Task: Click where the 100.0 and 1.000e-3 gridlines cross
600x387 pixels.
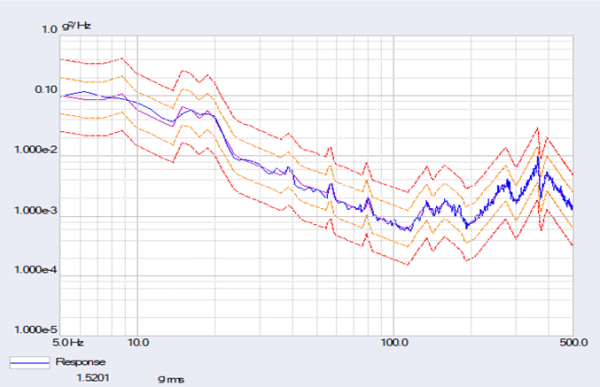Action: coord(394,216)
